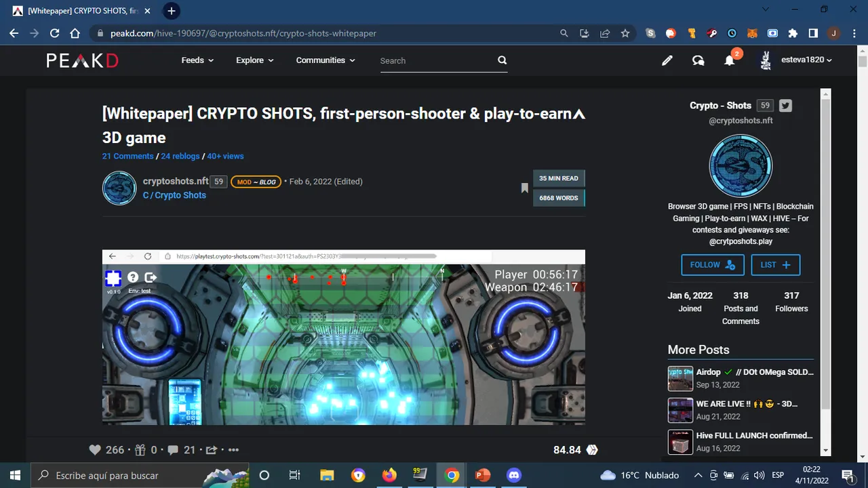This screenshot has width=868, height=488.
Task: Click the 35 MIN READ badge
Action: (559, 178)
